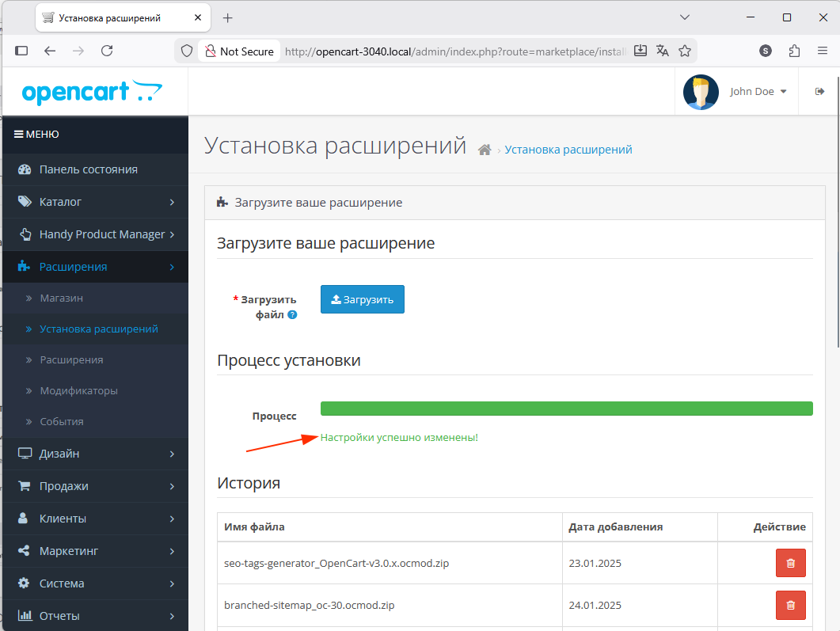Click the help icon next to Загрузить файл
The width and height of the screenshot is (840, 631).
292,315
